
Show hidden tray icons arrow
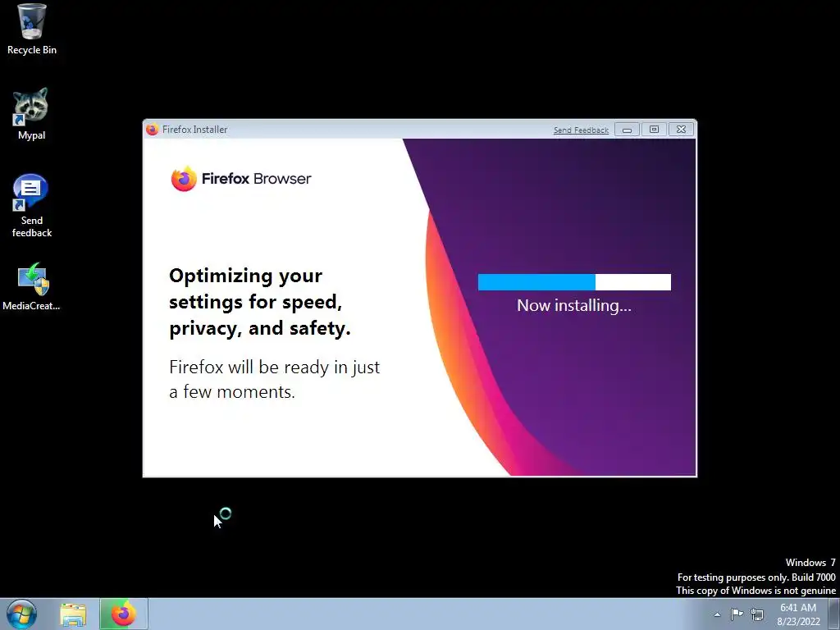[x=717, y=614]
